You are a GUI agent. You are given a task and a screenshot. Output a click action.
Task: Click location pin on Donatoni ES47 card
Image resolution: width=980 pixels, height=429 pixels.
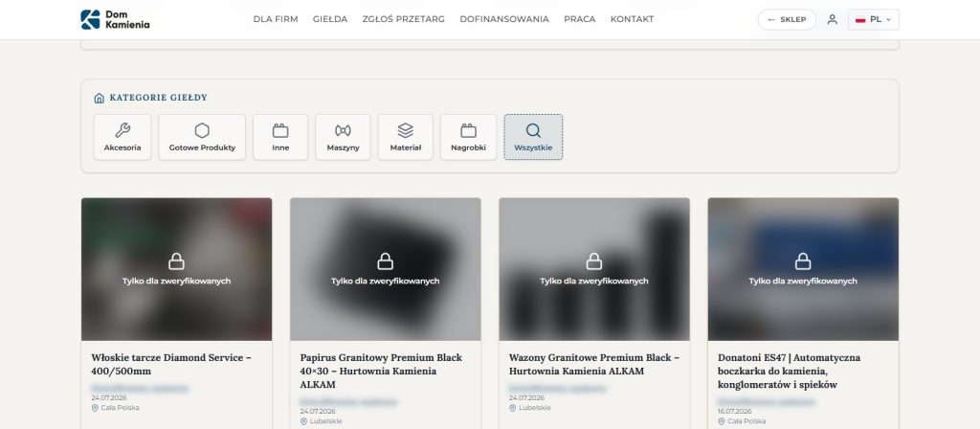(x=722, y=421)
